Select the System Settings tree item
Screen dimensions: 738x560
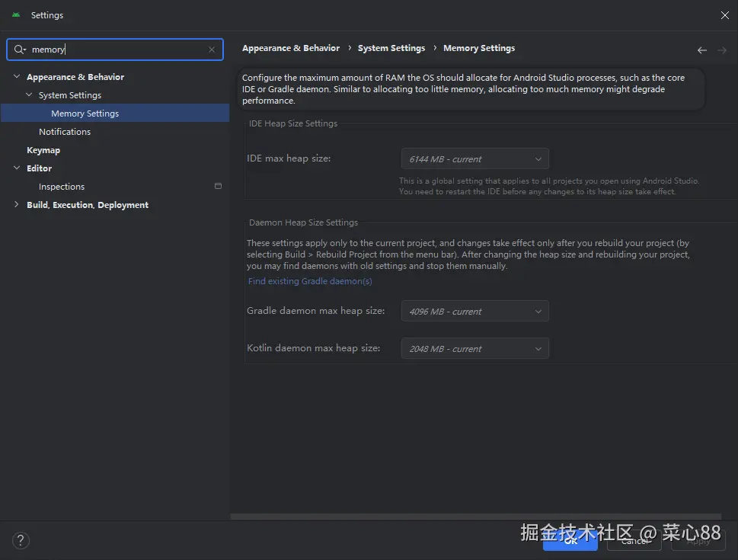point(69,95)
